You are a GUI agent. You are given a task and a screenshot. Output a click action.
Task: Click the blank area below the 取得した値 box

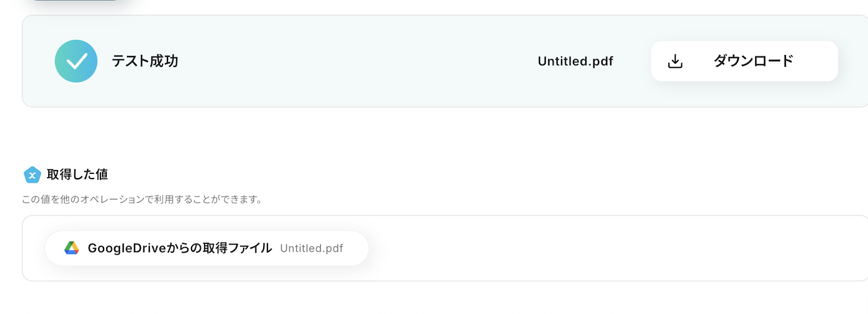(x=434, y=299)
